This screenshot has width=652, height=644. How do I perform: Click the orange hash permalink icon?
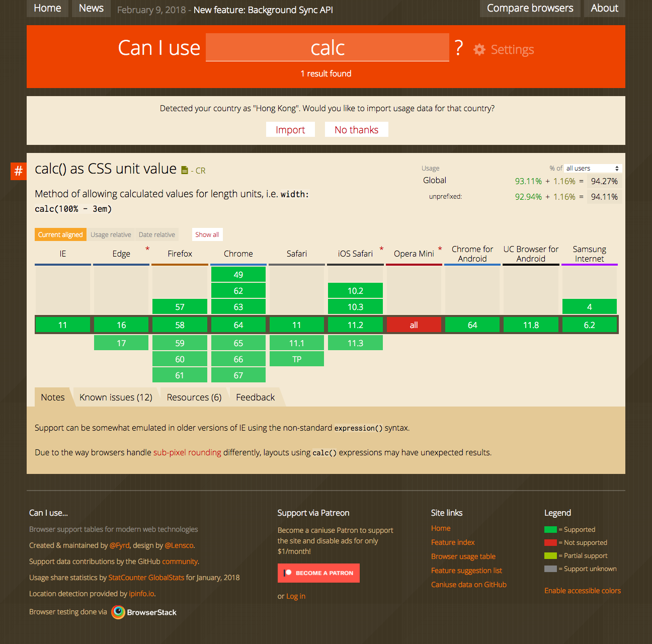19,171
